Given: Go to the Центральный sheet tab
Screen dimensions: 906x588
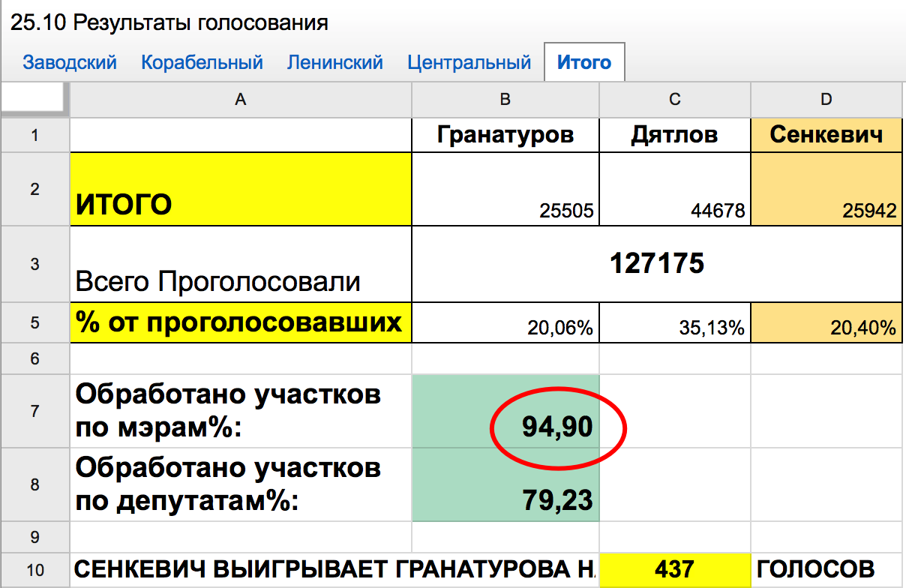Looking at the screenshot, I should (469, 62).
